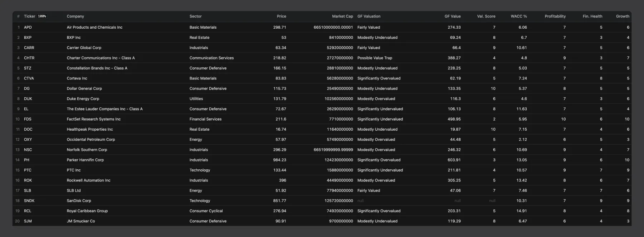Screen dimensions: 644x237
Task: Select the PH ticker cell
Action: click(x=26, y=160)
